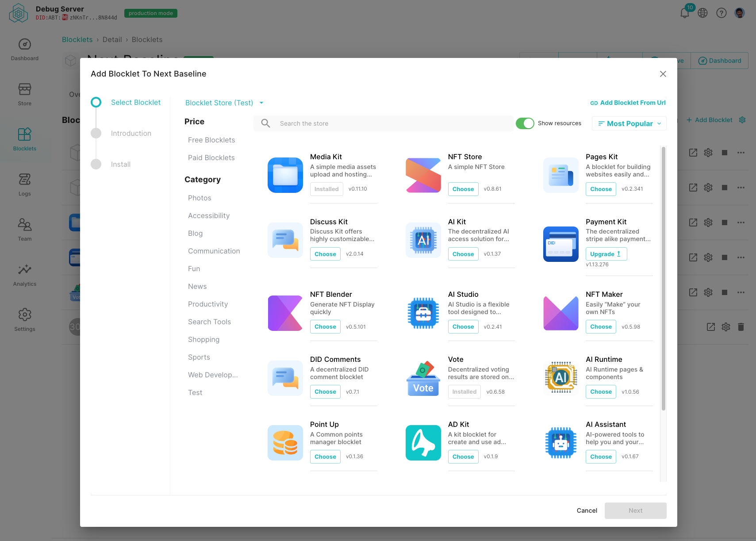756x541 pixels.
Task: Click the notifications bell icon
Action: (x=684, y=13)
